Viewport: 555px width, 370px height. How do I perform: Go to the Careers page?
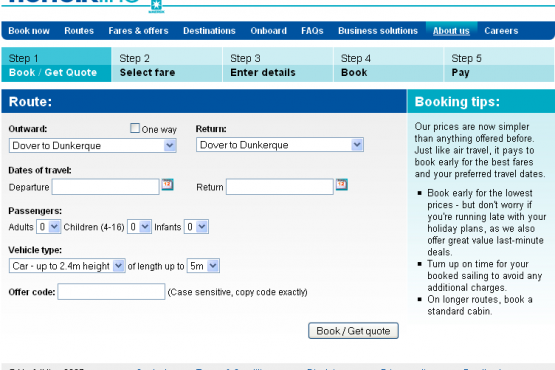point(501,31)
